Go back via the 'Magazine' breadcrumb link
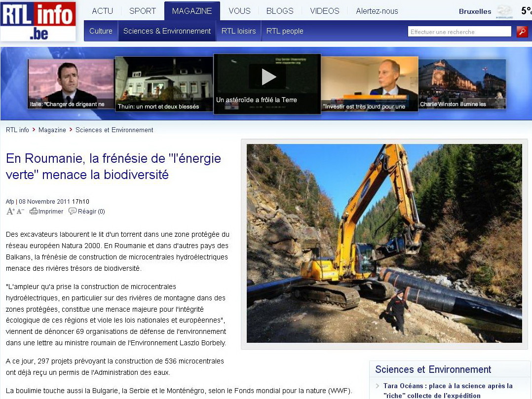Image resolution: width=532 pixels, height=399 pixels. (x=52, y=130)
